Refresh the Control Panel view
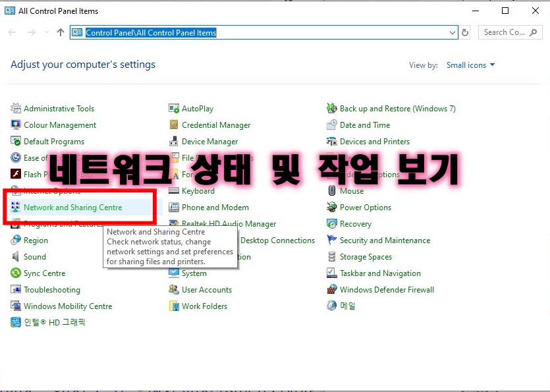The image size is (550, 392). (465, 33)
